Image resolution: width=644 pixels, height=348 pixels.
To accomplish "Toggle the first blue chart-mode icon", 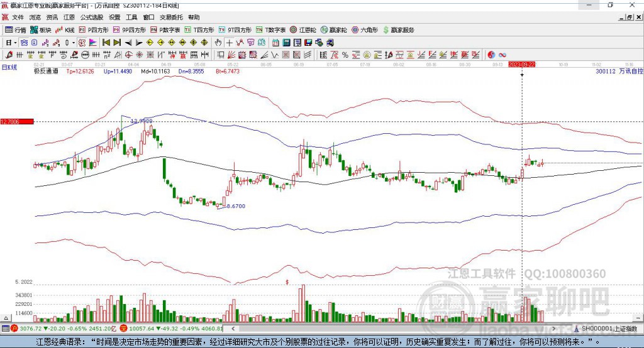I will [25, 43].
